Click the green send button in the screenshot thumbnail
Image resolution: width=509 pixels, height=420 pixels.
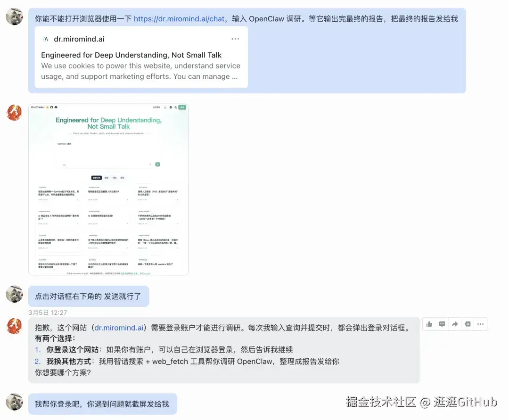tap(157, 164)
